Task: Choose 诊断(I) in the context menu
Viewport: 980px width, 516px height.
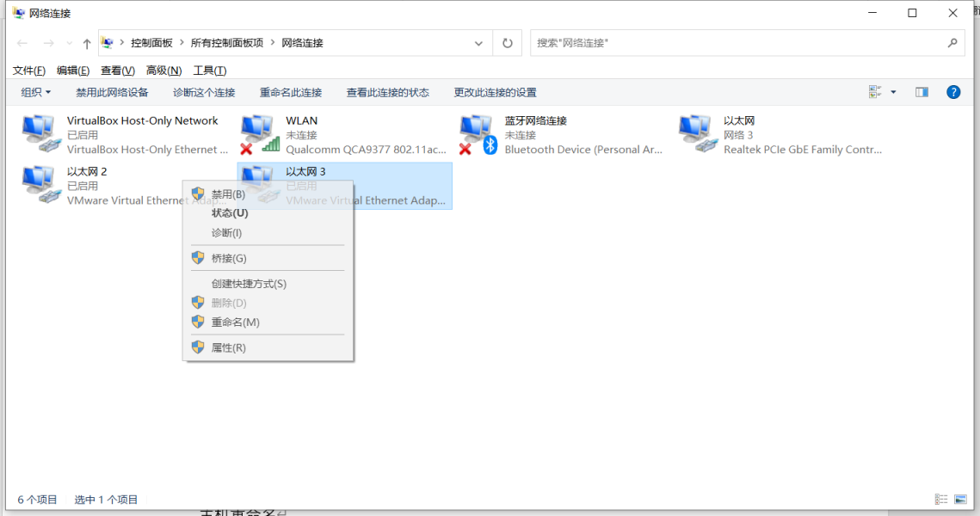Action: (268, 232)
